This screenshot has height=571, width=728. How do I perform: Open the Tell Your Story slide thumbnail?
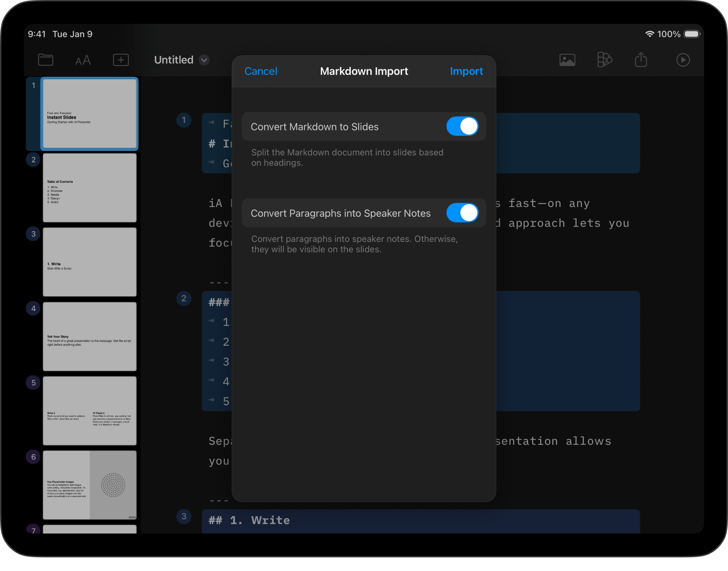click(90, 336)
